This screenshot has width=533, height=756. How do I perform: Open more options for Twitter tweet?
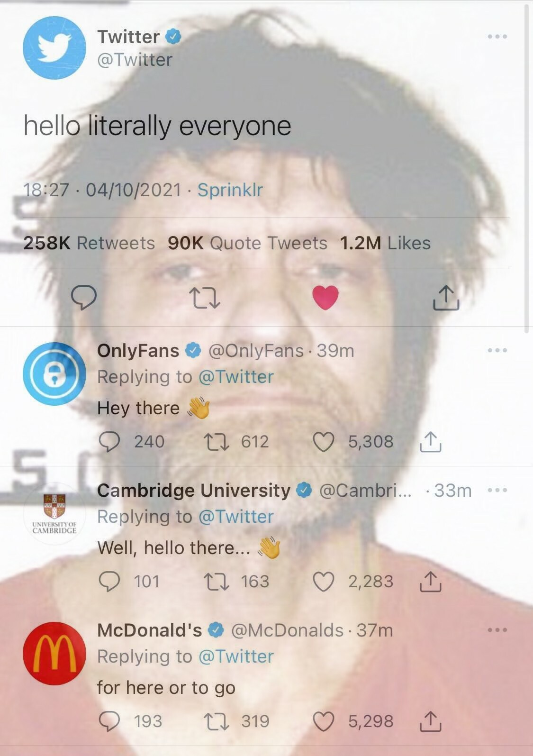click(497, 36)
